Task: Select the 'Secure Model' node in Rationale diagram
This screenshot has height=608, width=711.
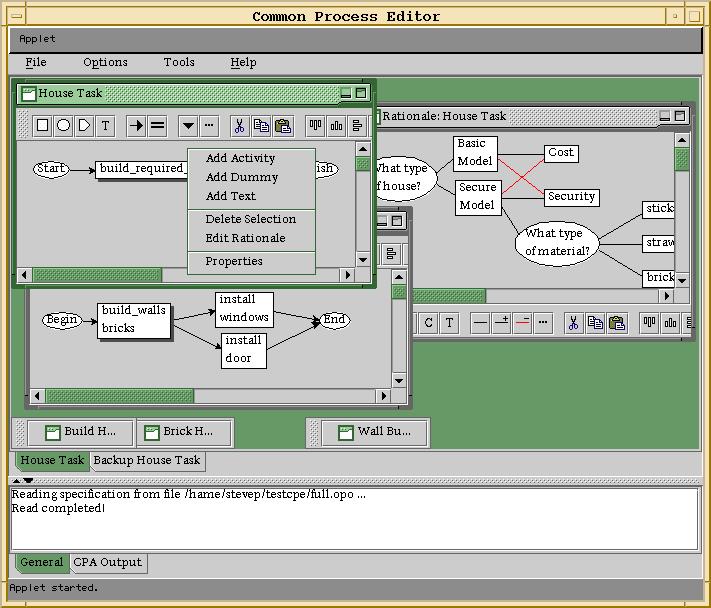Action: [477, 196]
